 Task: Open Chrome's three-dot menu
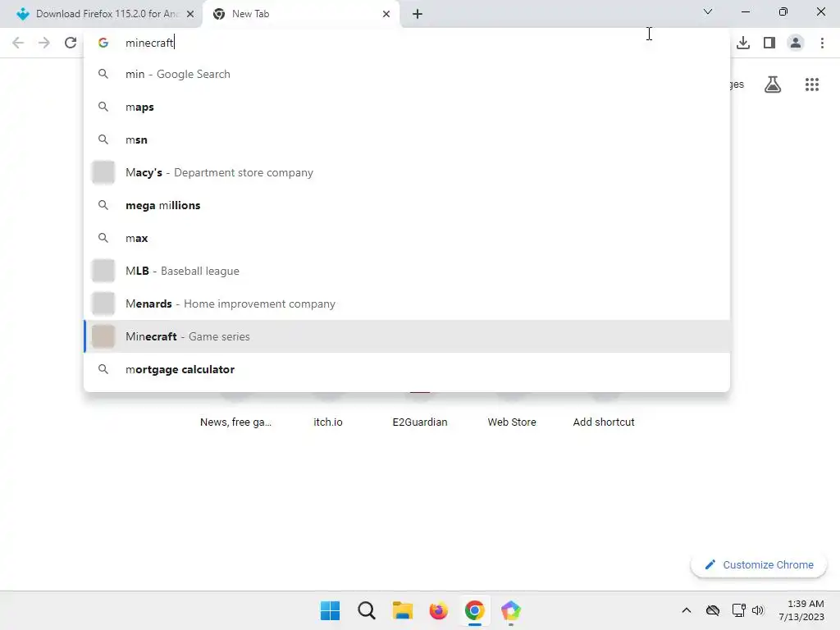tap(822, 43)
